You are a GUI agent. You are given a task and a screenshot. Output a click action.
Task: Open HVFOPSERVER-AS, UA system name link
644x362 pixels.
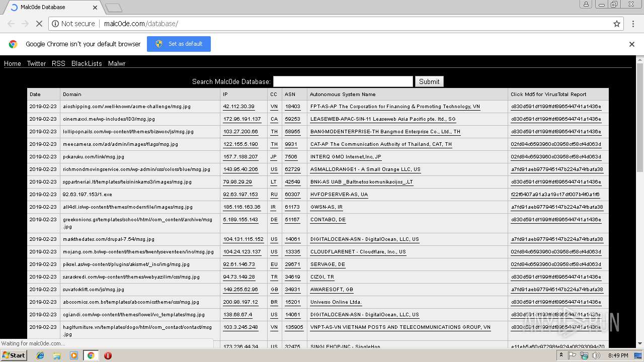pos(339,195)
